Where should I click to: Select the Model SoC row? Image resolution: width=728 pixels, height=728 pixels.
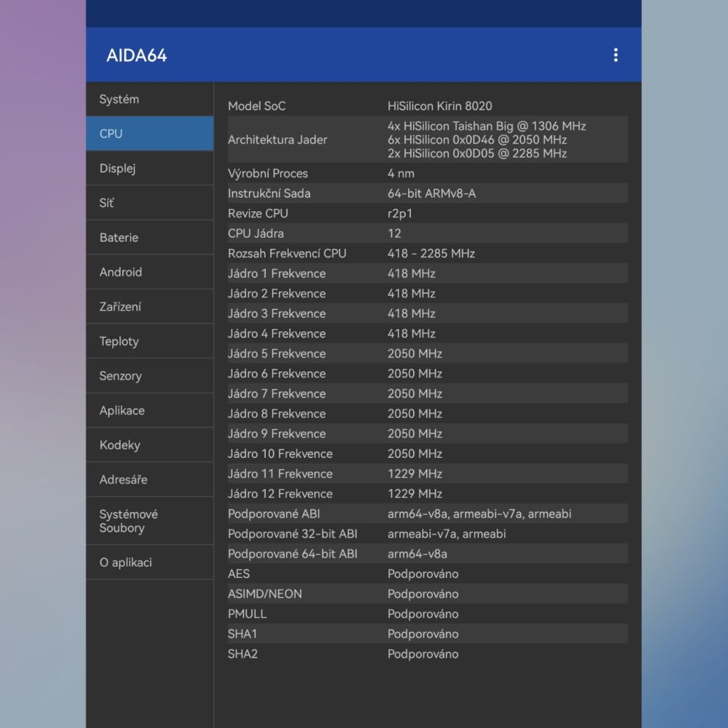[x=427, y=106]
